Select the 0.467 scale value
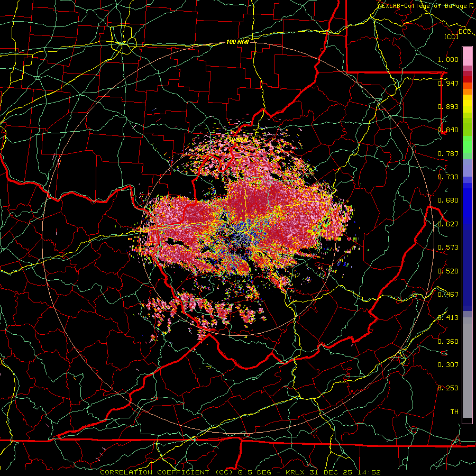 (x=448, y=294)
